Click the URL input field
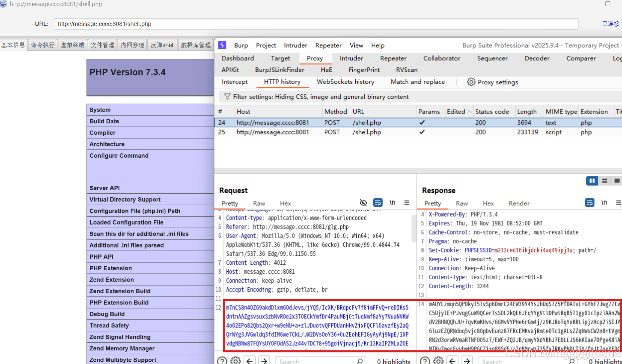The height and width of the screenshot is (364, 622). tap(316, 24)
